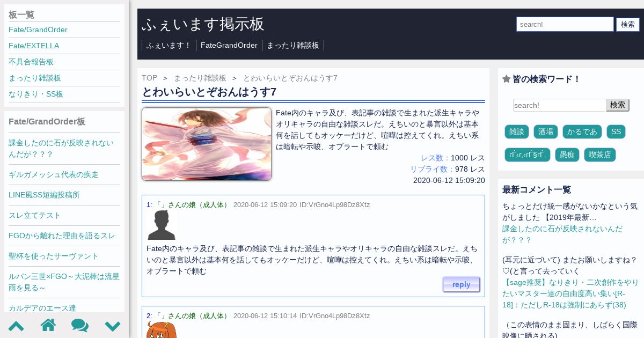
Task: Click 板一覧 sidebar heading
Action: tap(21, 14)
